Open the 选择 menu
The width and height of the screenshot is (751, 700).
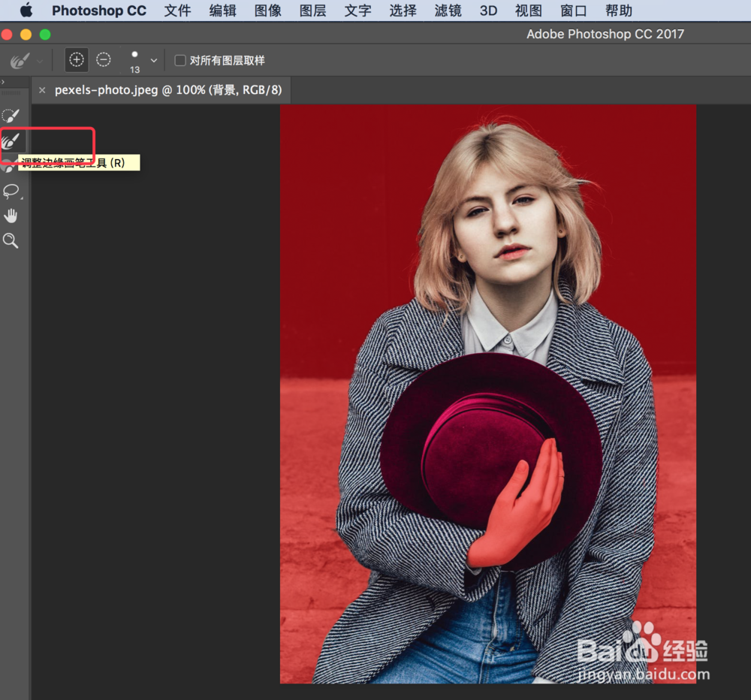pyautogui.click(x=403, y=11)
